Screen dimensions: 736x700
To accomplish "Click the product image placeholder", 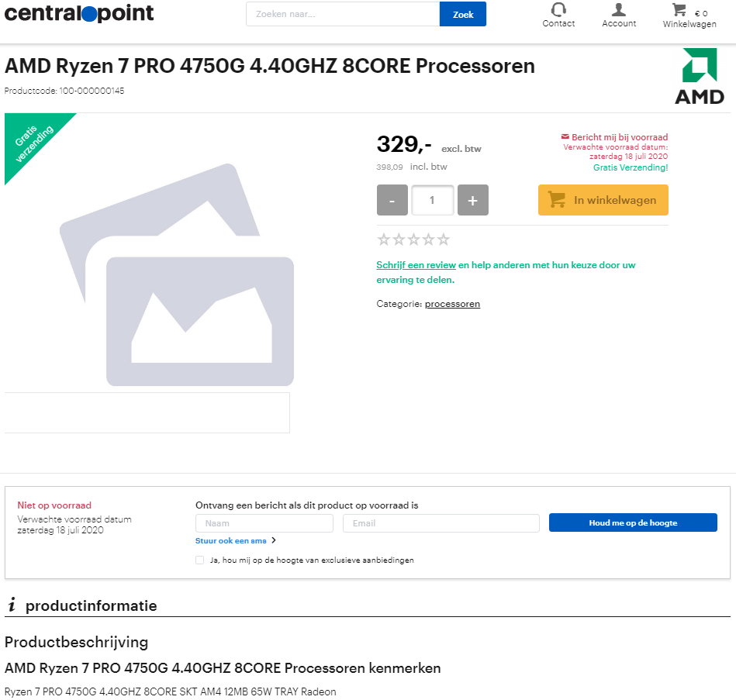I will click(x=177, y=274).
